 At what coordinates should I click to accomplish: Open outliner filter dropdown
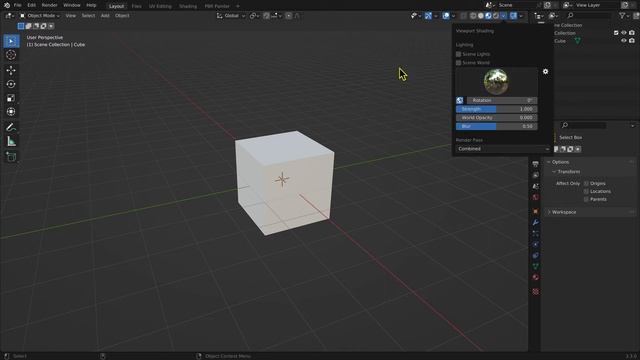[624, 16]
